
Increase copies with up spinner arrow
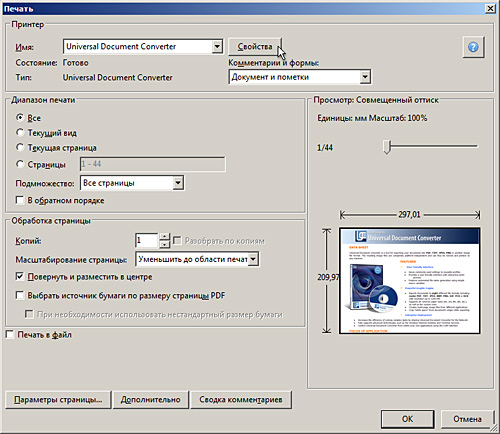pos(164,237)
